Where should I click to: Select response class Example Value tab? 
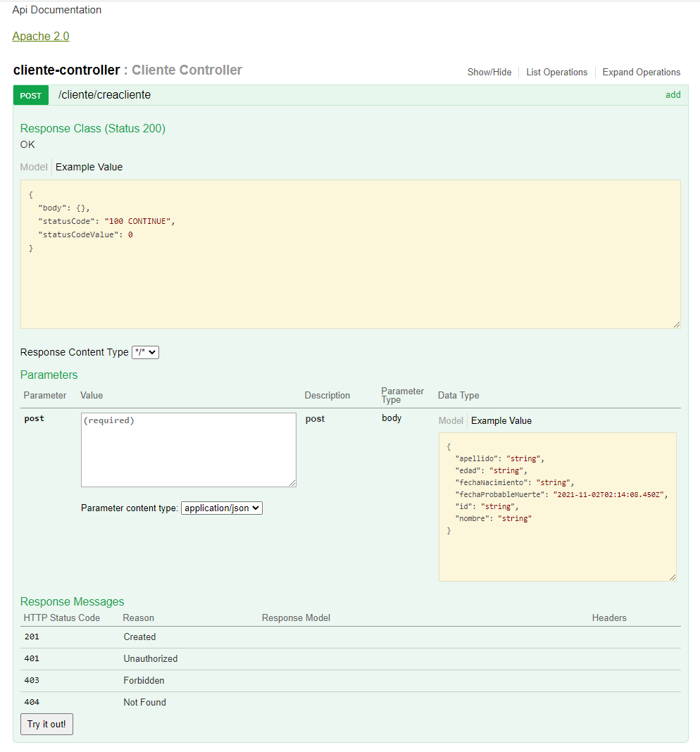point(89,167)
